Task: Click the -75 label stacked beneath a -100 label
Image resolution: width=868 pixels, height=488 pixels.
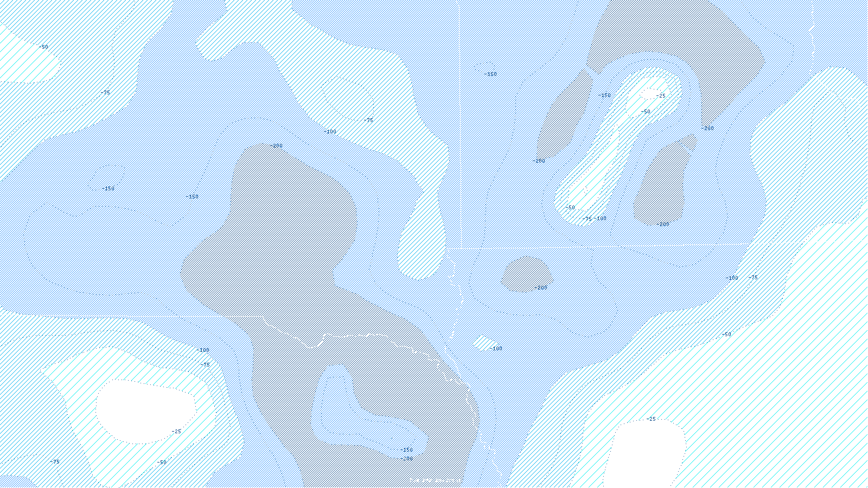Action: coord(205,365)
